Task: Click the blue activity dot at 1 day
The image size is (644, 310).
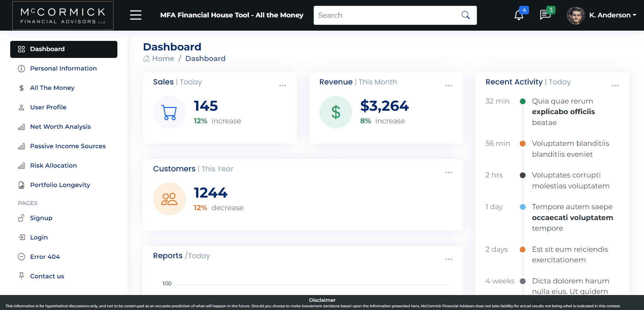Action: (523, 207)
